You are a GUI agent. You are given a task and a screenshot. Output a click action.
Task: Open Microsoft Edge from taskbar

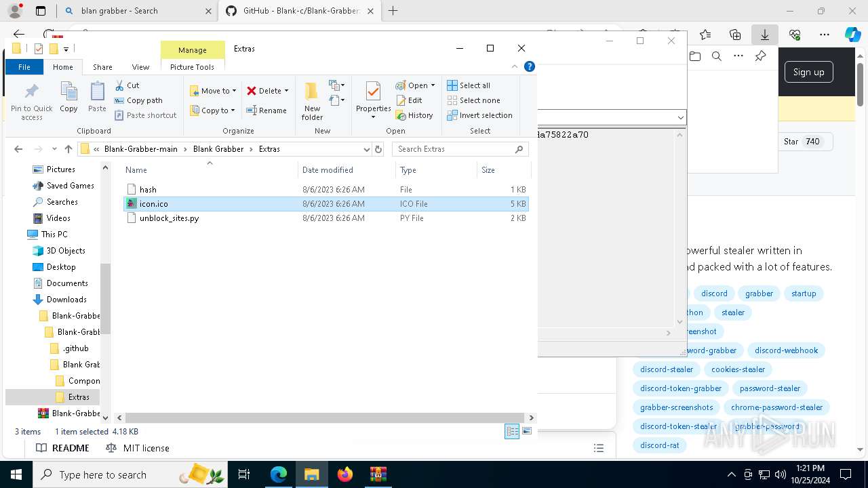pyautogui.click(x=279, y=474)
